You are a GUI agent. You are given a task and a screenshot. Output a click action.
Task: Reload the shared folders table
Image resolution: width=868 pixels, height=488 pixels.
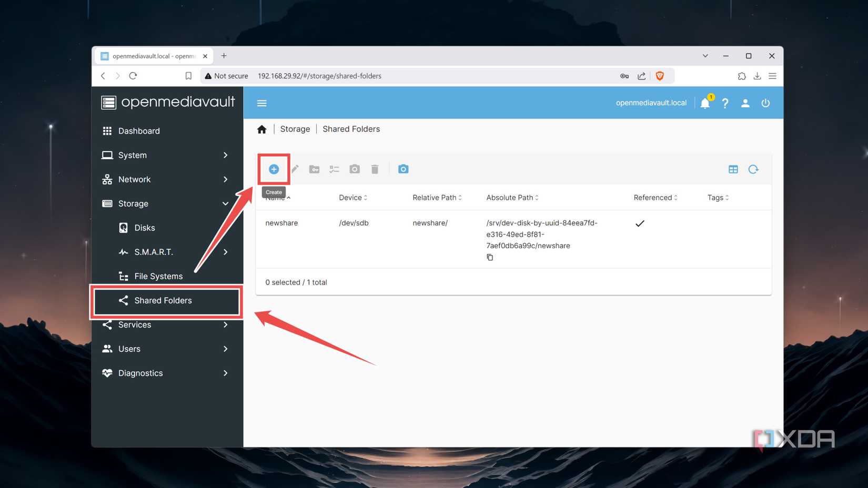753,169
